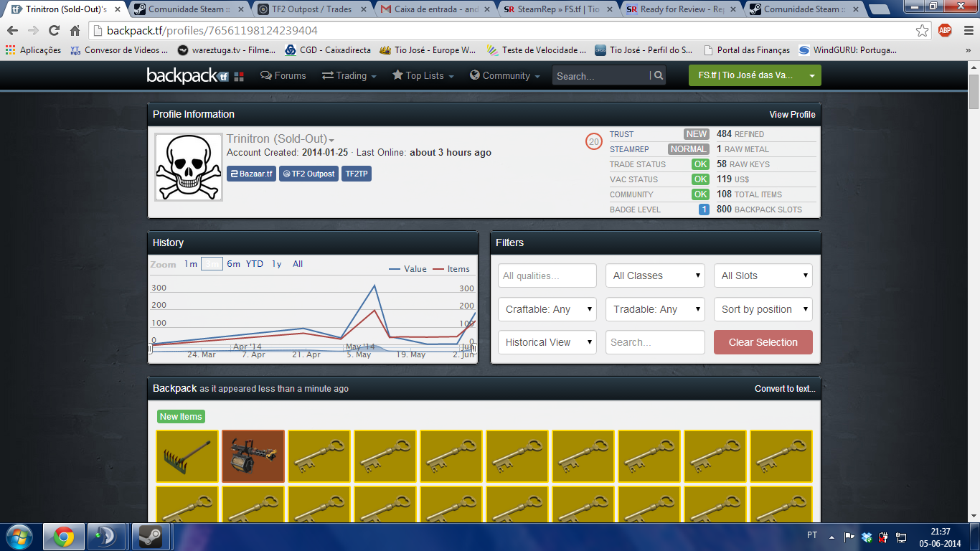
Task: Switch to TF2 Outpost / Trades tab
Action: tap(312, 9)
